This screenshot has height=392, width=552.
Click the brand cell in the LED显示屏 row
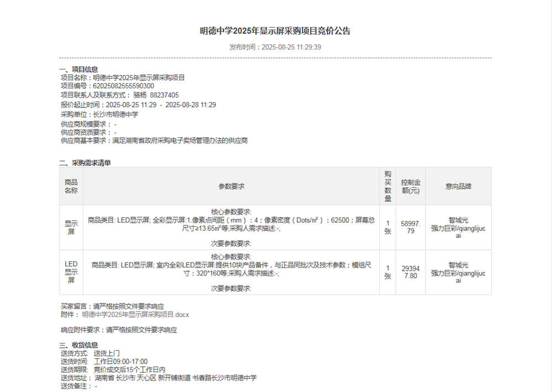[x=458, y=272]
